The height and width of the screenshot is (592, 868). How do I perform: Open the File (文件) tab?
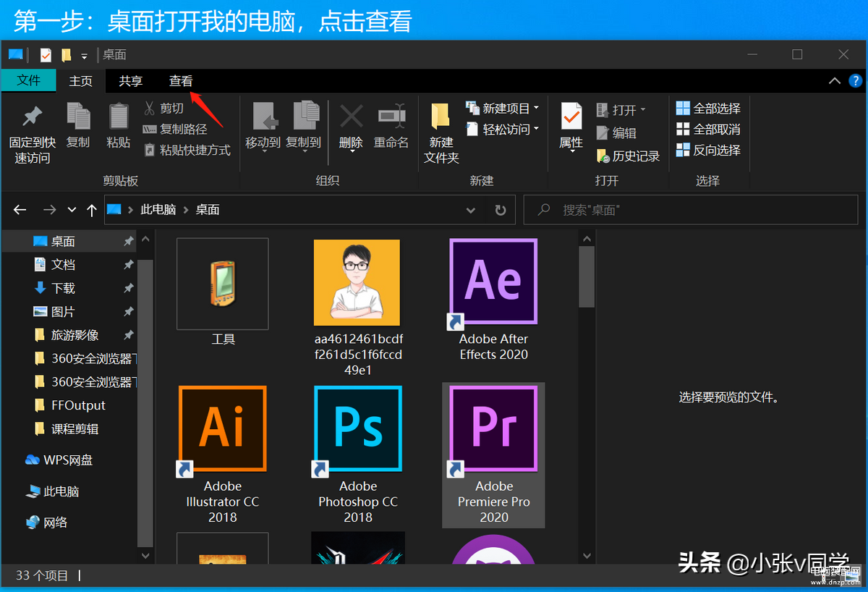(28, 80)
